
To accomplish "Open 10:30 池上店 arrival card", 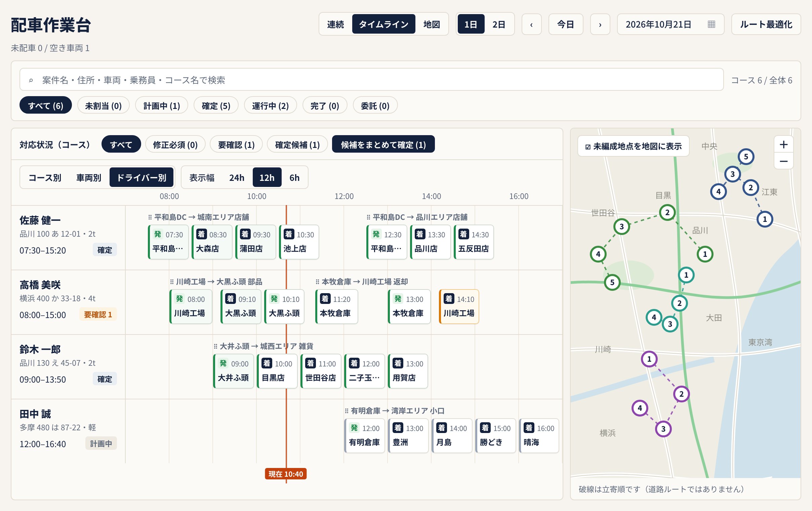I will coord(299,242).
